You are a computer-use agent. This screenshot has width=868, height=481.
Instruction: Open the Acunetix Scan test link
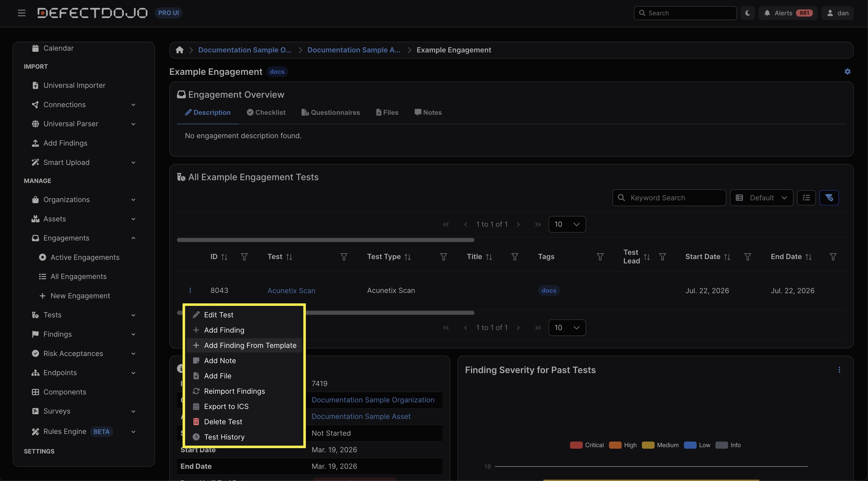[x=291, y=291]
